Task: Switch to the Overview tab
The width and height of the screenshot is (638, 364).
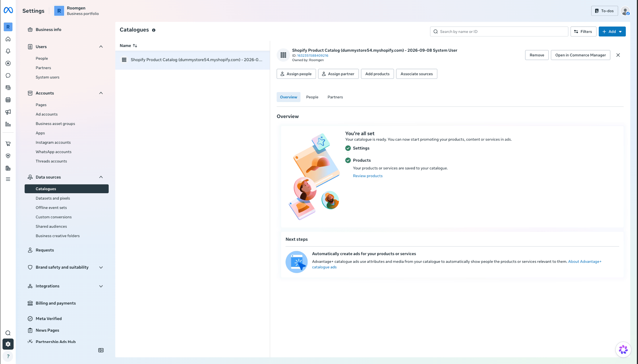Action: (288, 97)
